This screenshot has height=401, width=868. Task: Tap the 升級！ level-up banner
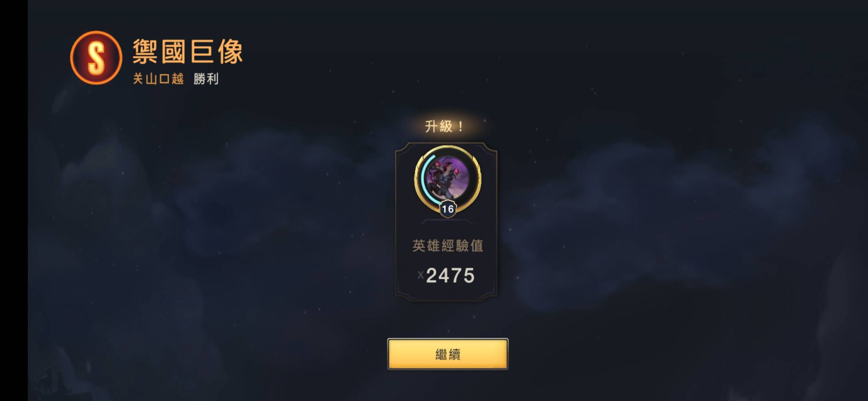444,127
